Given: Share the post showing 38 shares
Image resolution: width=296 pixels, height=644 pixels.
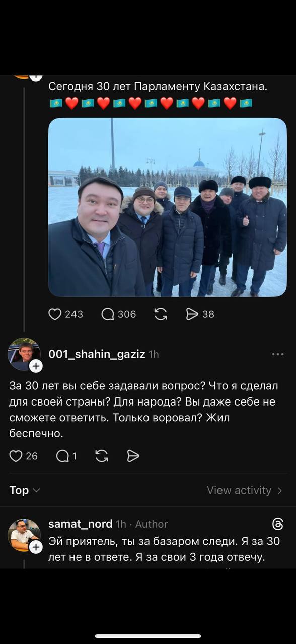Looking at the screenshot, I should 192,314.
